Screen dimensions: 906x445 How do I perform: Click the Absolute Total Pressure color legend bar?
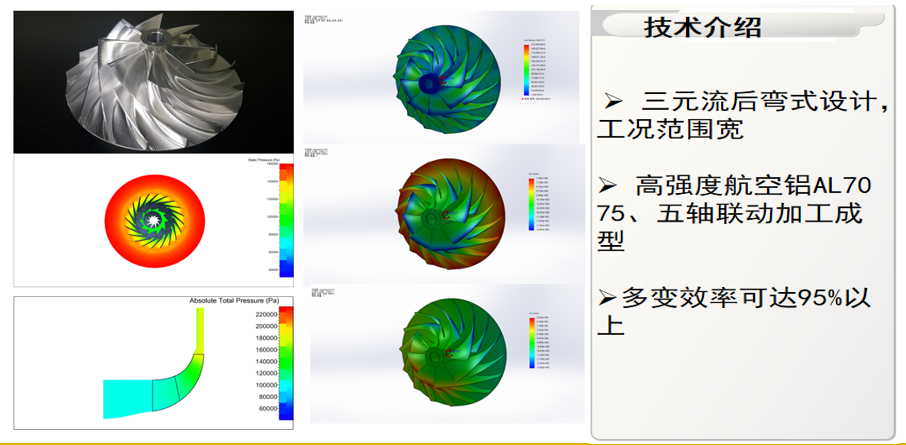coord(286,362)
